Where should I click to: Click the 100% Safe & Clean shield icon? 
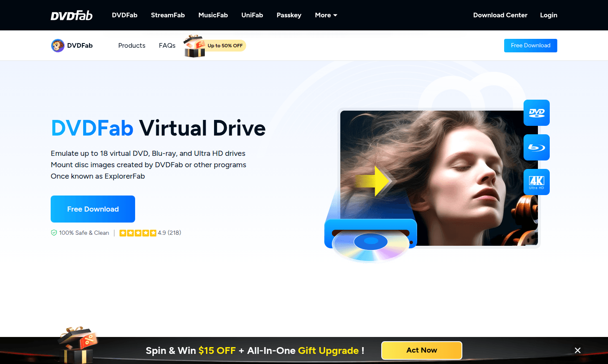pos(54,233)
